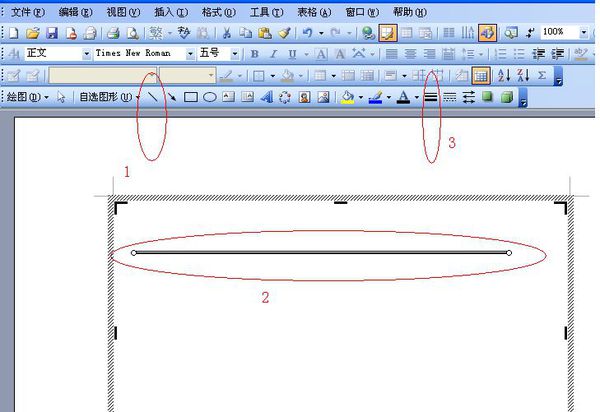Viewport: 600px width, 412px height.
Task: Open the 文件(F) menu
Action: [x=28, y=12]
